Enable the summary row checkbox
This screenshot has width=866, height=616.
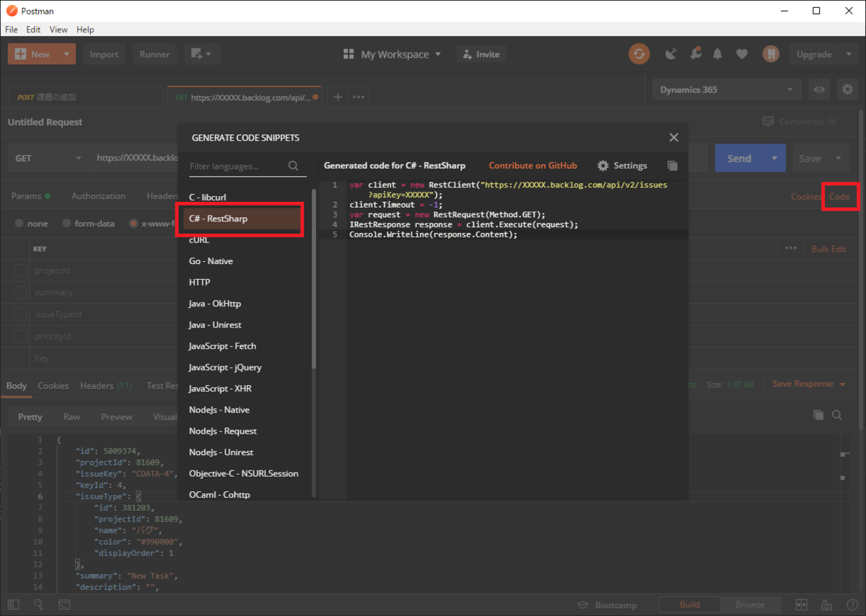click(20, 292)
